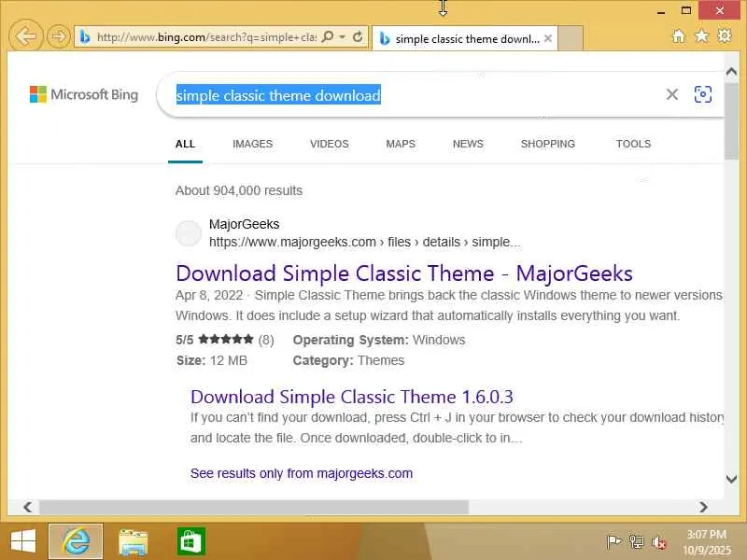Image resolution: width=747 pixels, height=560 pixels.
Task: Click the horizontal scrollbar right arrow
Action: tap(703, 507)
